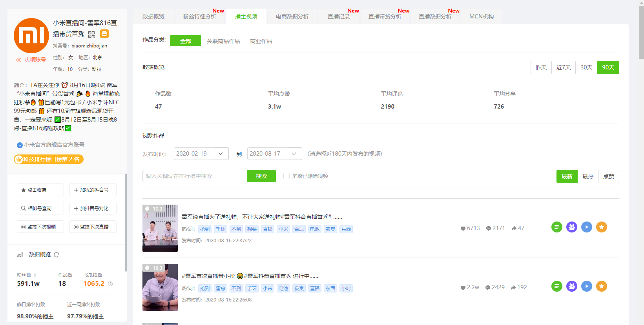Open the second video thumbnail with score 16.3

(x=160, y=287)
